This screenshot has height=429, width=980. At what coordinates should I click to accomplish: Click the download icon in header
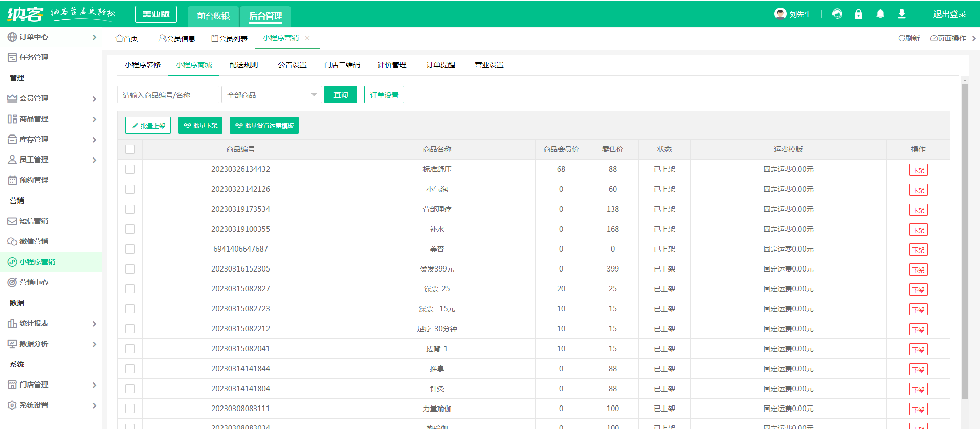(902, 14)
